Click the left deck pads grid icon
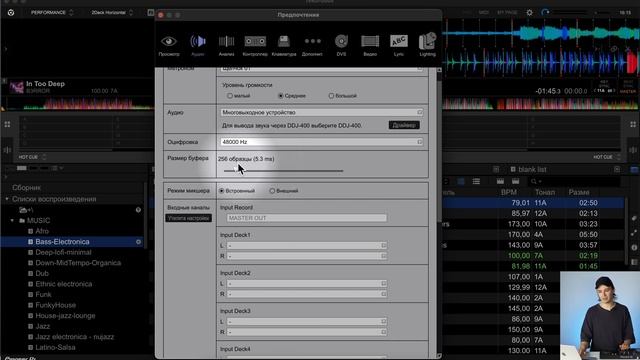640x360 pixels. click(7, 124)
